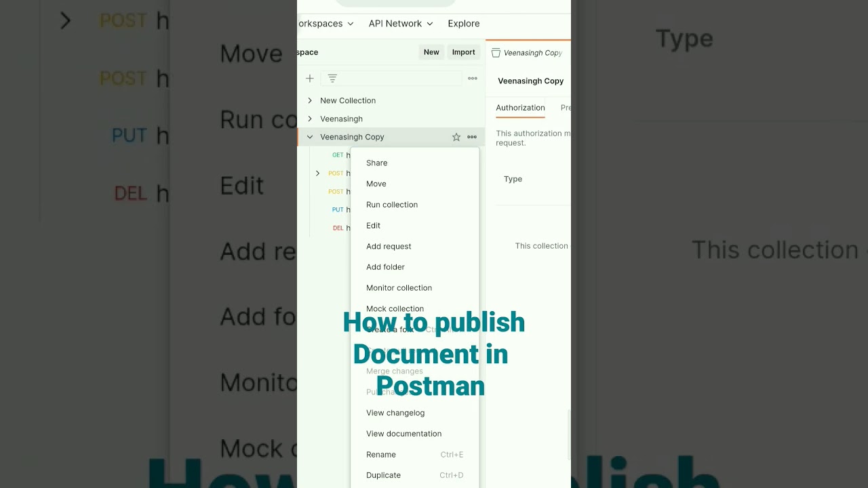Select the PUT request in the tree

[341, 210]
